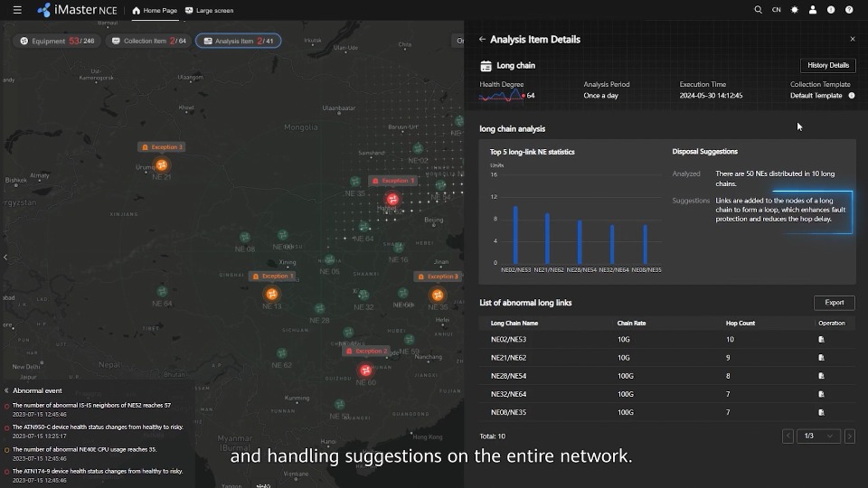Open the user account icon

point(813,10)
